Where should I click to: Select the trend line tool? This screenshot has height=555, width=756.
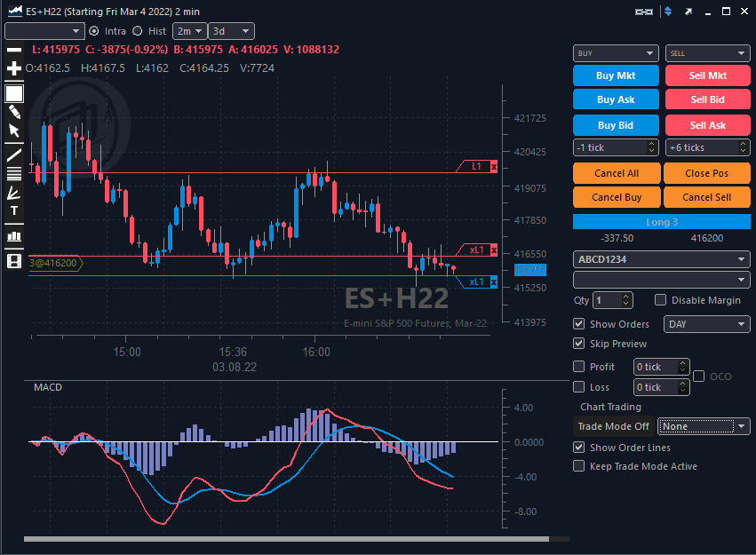coord(14,155)
